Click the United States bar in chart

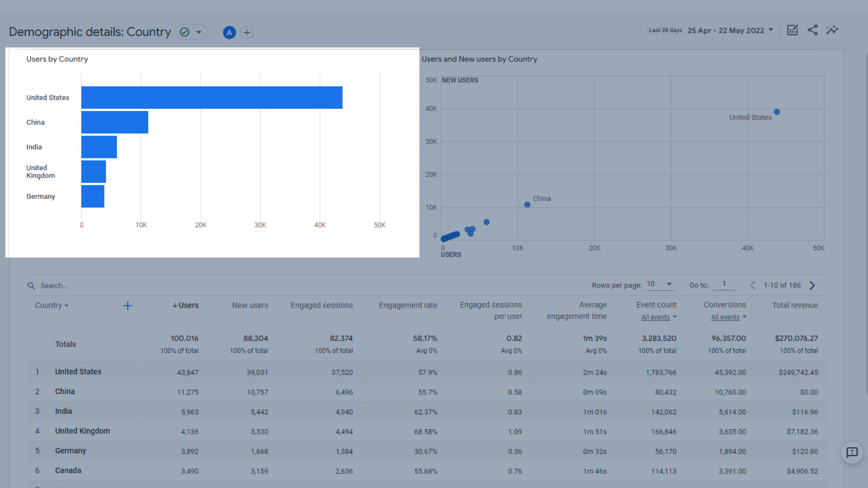pos(212,98)
